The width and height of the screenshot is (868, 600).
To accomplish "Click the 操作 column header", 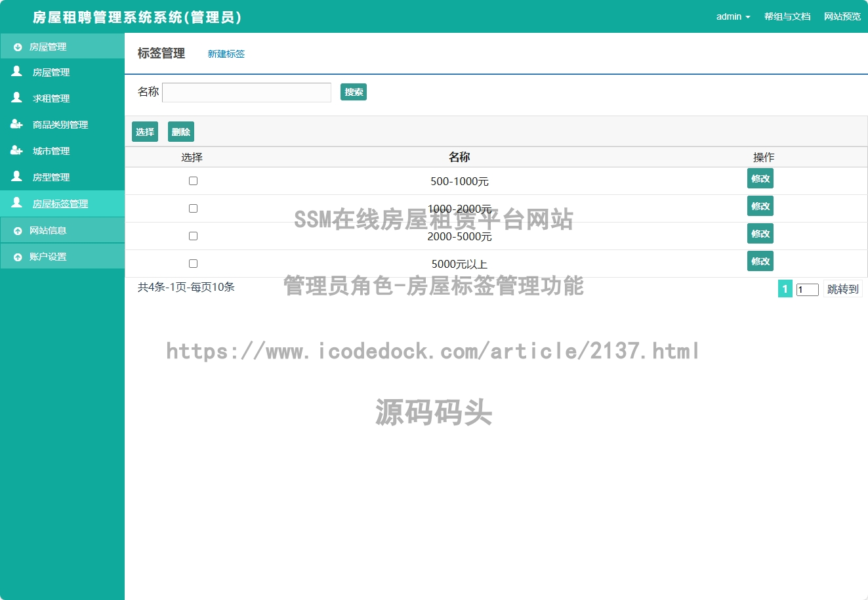I will tap(764, 157).
